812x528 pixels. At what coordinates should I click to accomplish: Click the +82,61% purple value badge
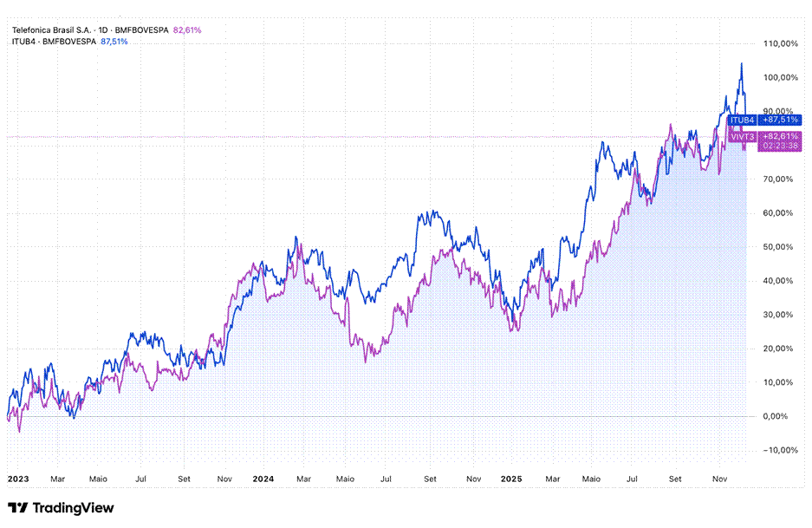[780, 137]
